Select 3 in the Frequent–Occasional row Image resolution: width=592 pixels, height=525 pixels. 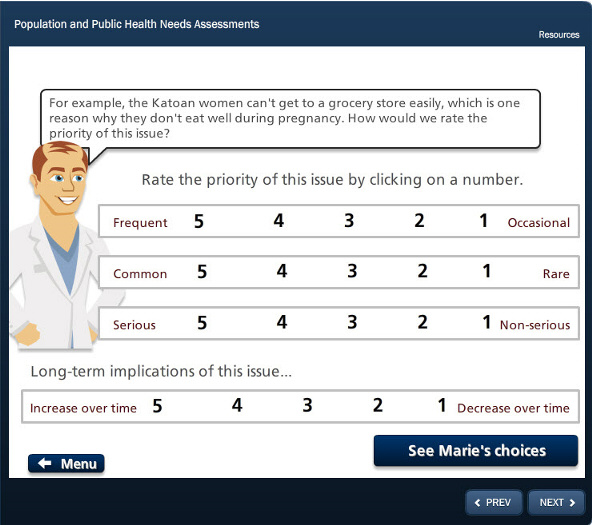click(x=349, y=220)
